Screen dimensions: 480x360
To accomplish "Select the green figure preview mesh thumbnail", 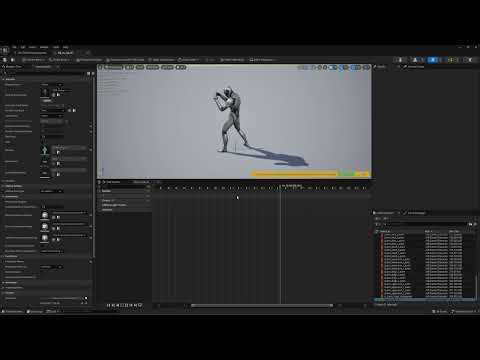I will point(45,151).
